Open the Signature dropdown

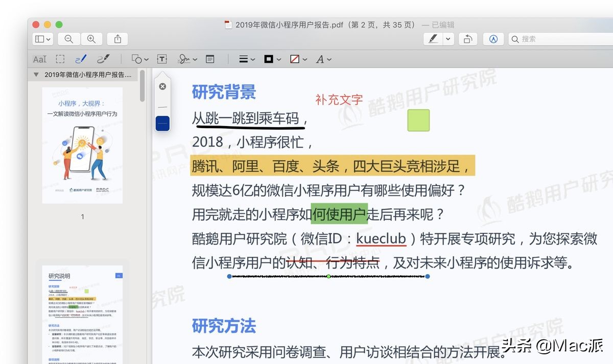point(187,59)
